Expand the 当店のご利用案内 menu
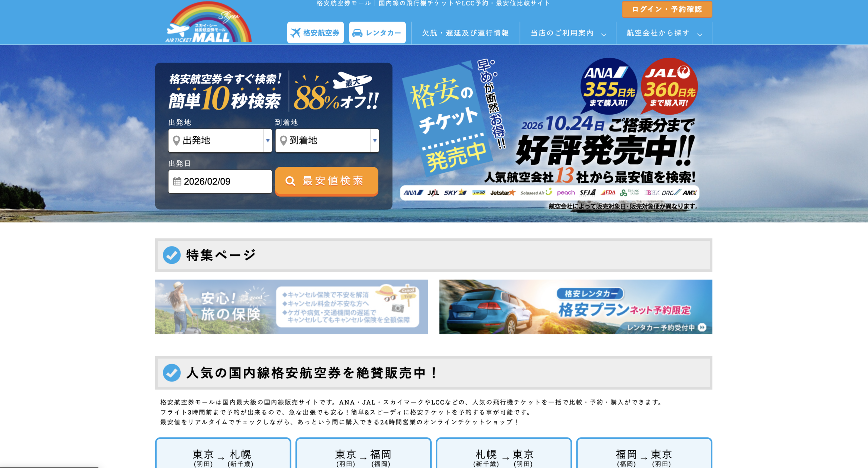Viewport: 868px width, 468px height. pyautogui.click(x=568, y=33)
